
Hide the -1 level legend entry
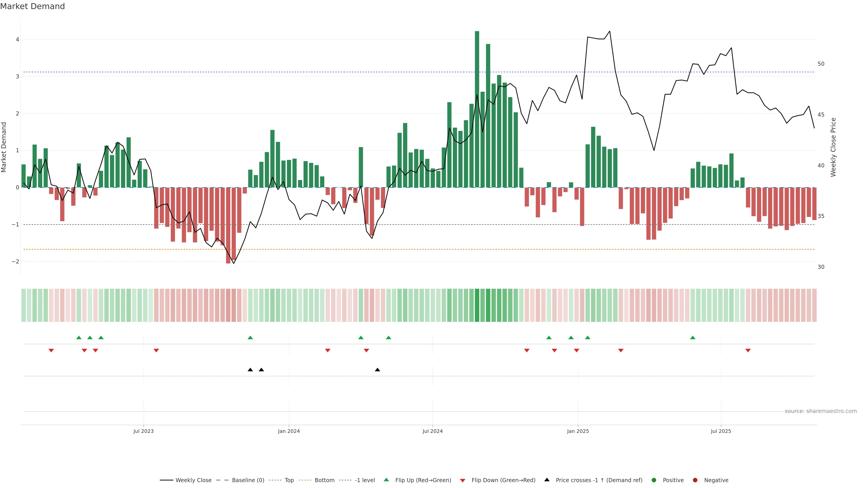pyautogui.click(x=365, y=480)
